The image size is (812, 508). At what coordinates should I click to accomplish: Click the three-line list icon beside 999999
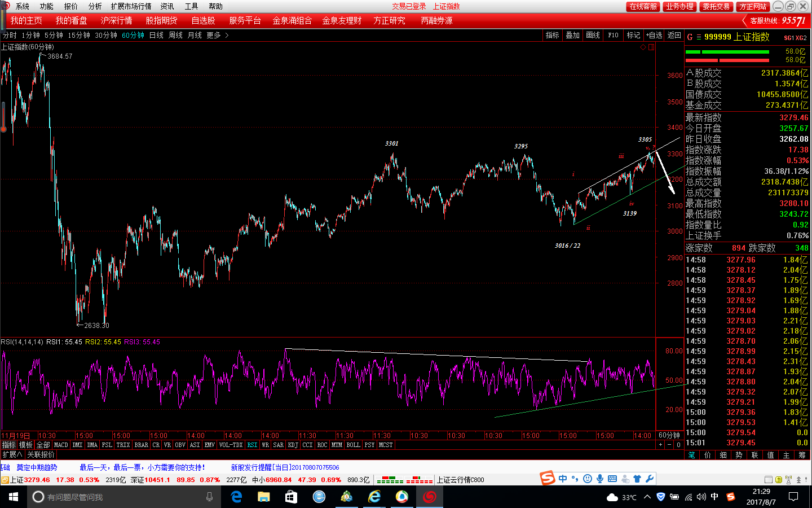(x=699, y=37)
